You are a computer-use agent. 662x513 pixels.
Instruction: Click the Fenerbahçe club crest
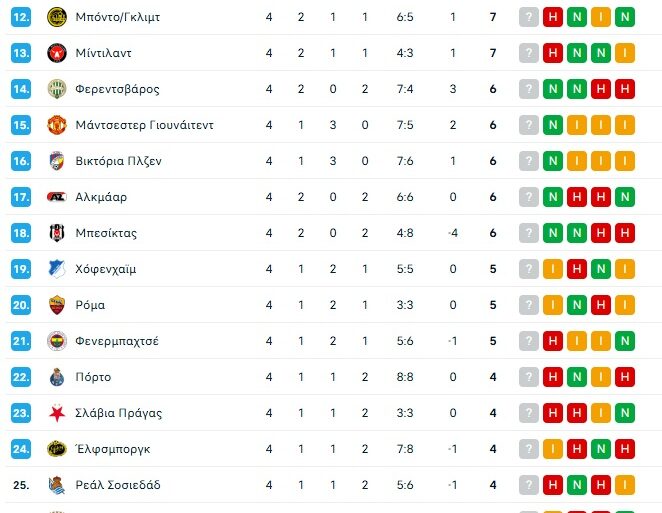coord(56,341)
